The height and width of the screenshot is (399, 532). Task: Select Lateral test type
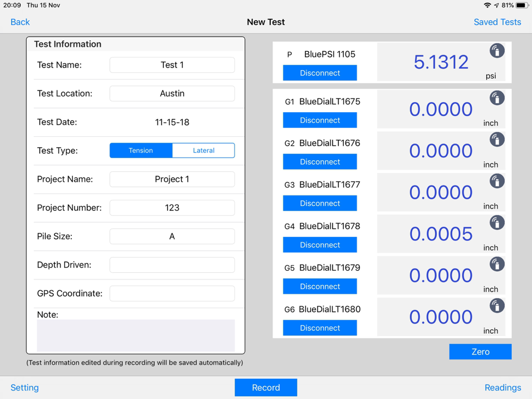pyautogui.click(x=204, y=151)
